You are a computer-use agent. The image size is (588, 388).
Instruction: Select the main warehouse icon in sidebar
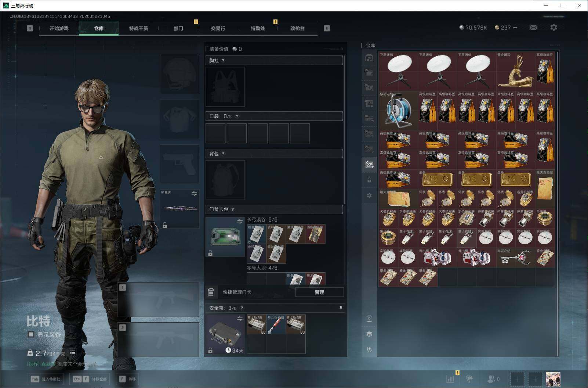(369, 58)
